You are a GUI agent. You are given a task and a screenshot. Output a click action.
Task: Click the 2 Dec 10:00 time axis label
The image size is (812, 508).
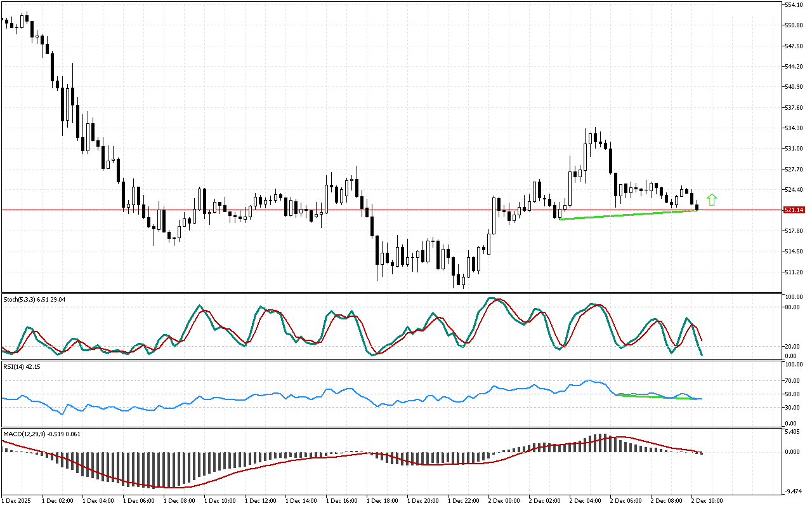(x=707, y=500)
